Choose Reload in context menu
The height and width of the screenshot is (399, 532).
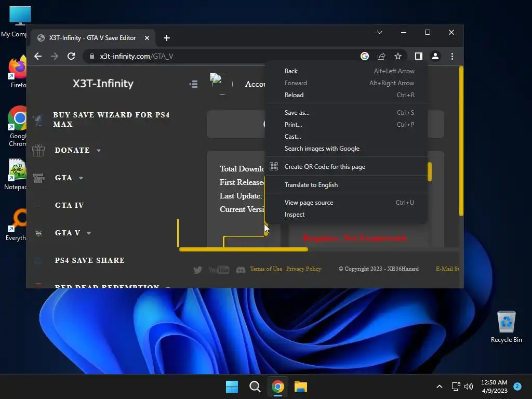coord(346,95)
